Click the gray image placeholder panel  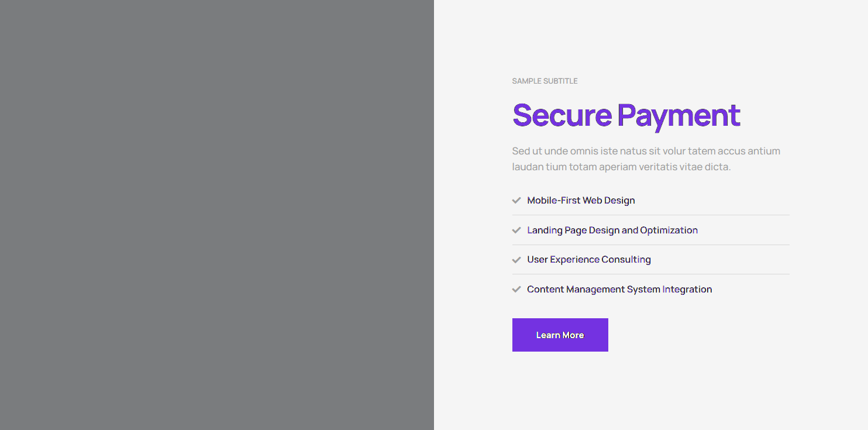pyautogui.click(x=216, y=215)
